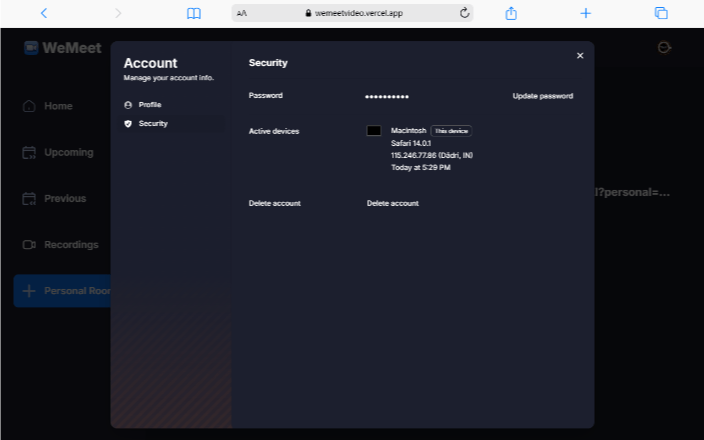Select Profile in account sidebar
The image size is (704, 440).
pyautogui.click(x=149, y=105)
